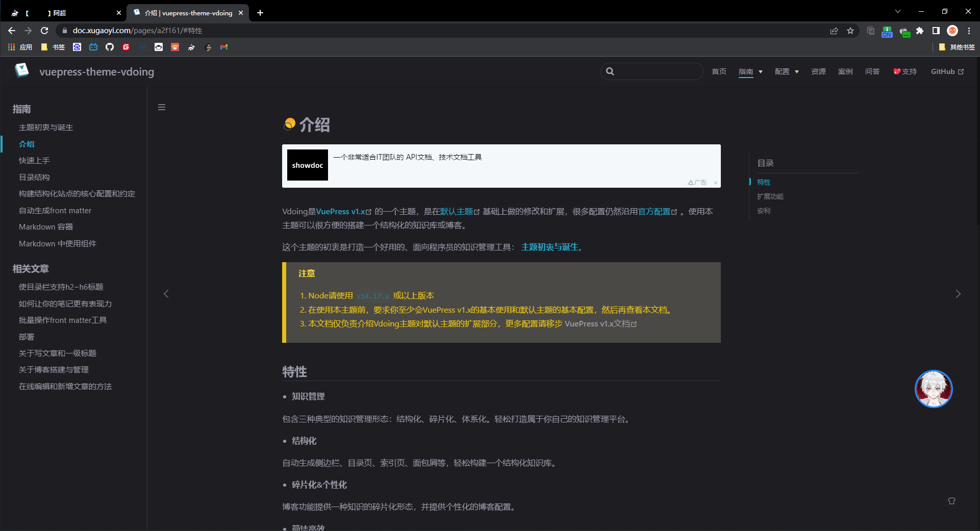Collapse the table of contents by clicking the right arrow
The height and width of the screenshot is (531, 980).
pyautogui.click(x=958, y=294)
